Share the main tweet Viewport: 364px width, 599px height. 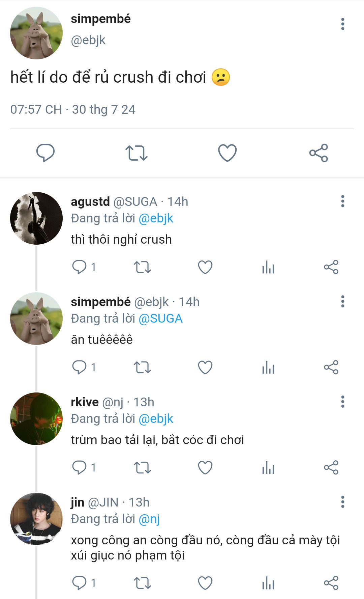(x=318, y=153)
